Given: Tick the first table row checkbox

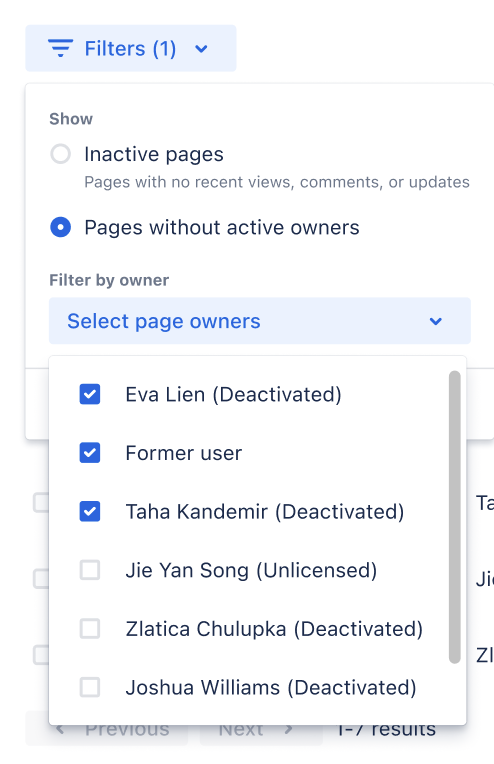Looking at the screenshot, I should (41, 502).
